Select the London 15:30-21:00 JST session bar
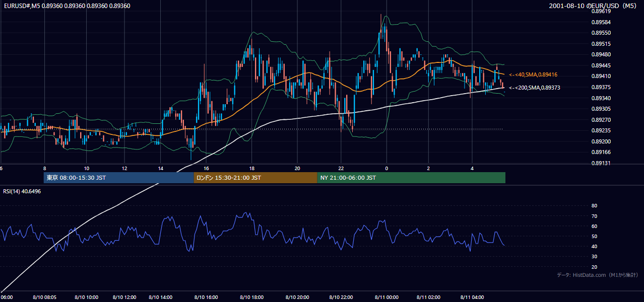The height and width of the screenshot is (302, 644). click(x=255, y=178)
